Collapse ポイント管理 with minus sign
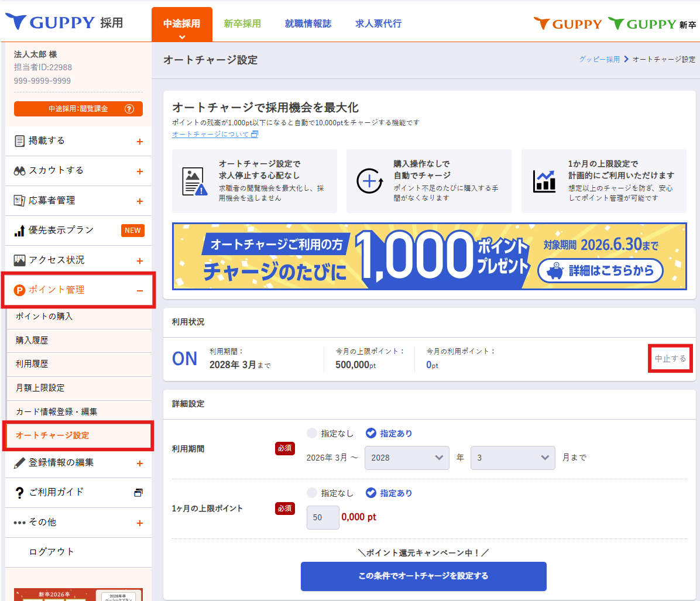Viewport: 700px width, 601px height. 140,291
